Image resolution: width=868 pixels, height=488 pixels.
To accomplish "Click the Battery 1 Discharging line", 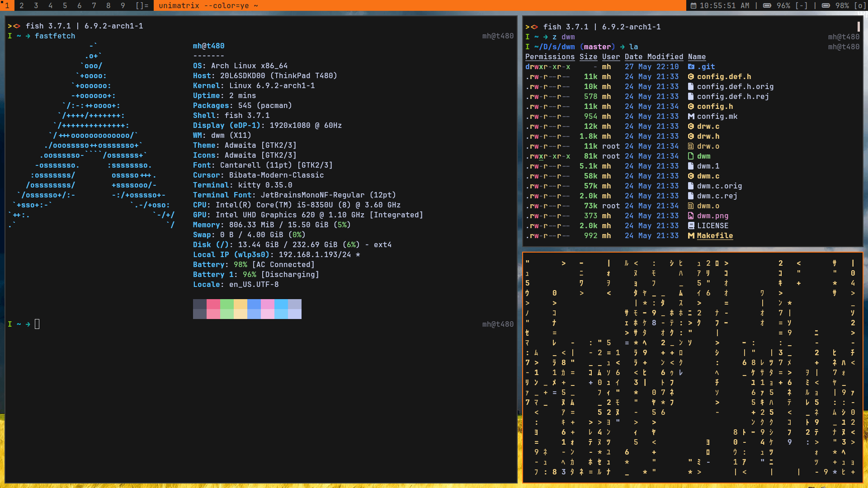I will pos(256,275).
